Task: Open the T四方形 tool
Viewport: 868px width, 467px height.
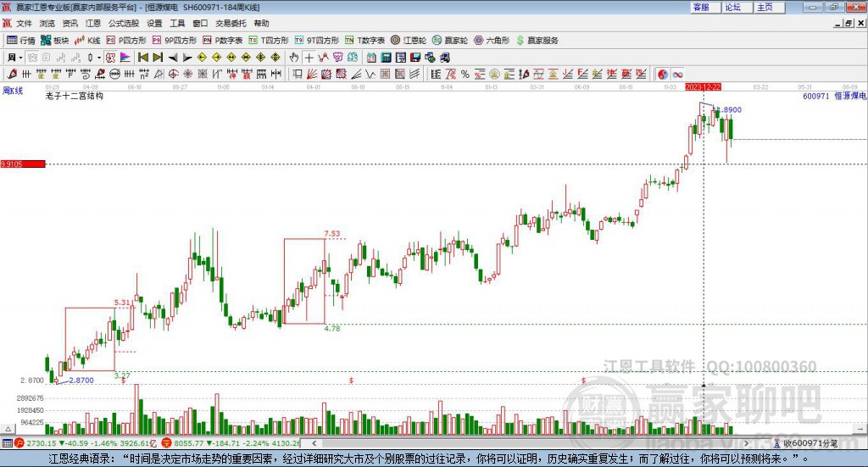Action: click(x=269, y=41)
